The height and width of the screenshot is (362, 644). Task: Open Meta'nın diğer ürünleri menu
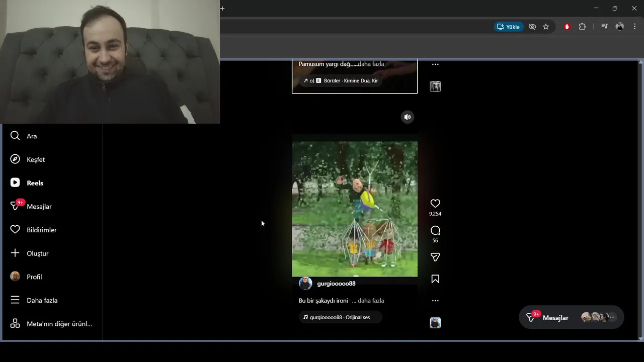click(52, 324)
